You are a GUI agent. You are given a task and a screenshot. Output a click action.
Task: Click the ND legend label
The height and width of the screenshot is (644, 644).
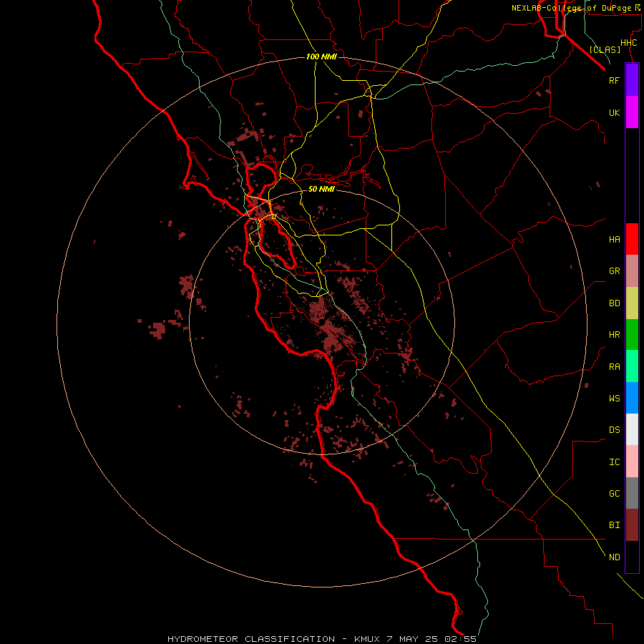(x=614, y=557)
